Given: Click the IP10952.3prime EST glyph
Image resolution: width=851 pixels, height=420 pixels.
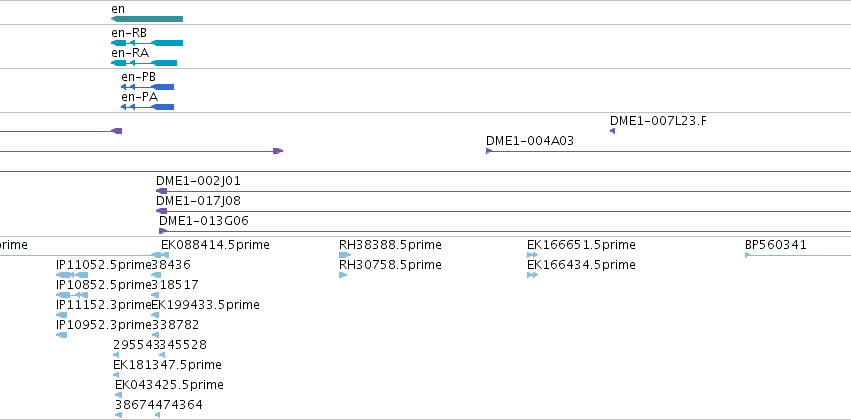Looking at the screenshot, I should tap(61, 335).
